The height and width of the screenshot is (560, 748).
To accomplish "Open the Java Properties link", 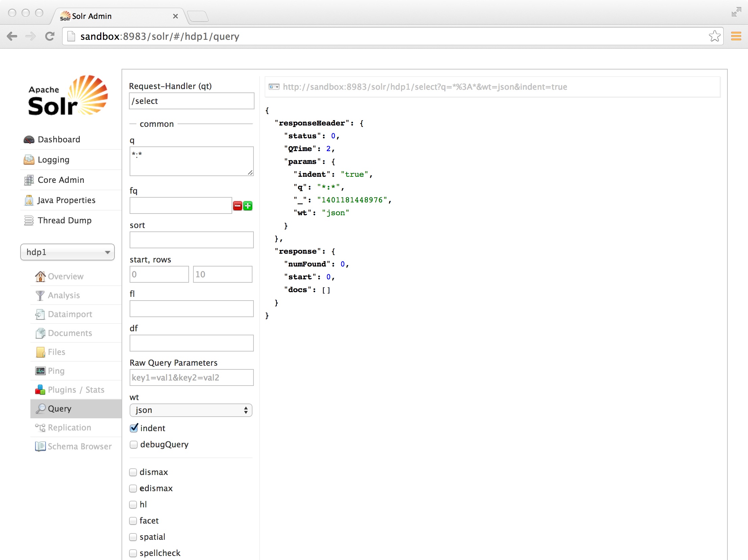I will [66, 200].
